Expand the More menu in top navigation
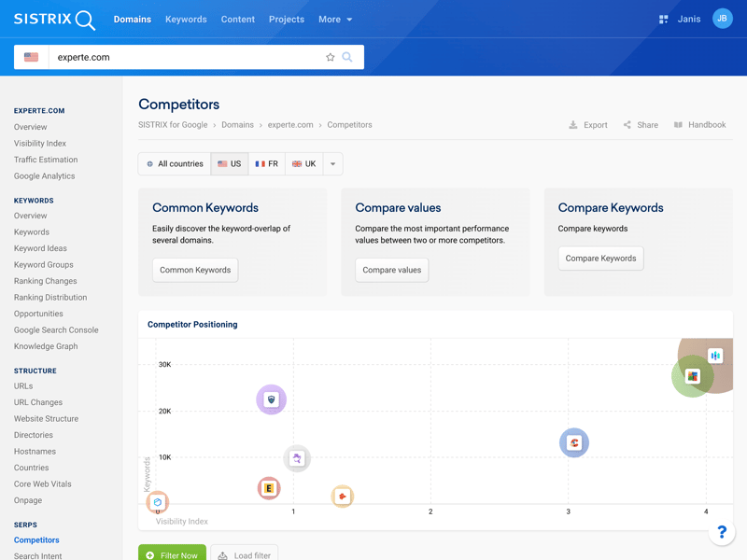This screenshot has width=747, height=560. tap(335, 19)
